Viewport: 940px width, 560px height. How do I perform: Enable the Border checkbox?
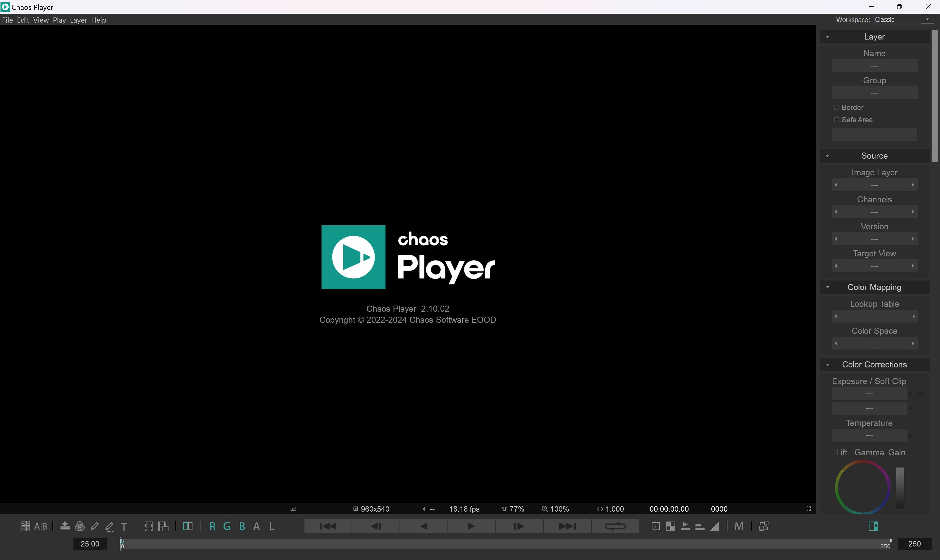coord(837,108)
